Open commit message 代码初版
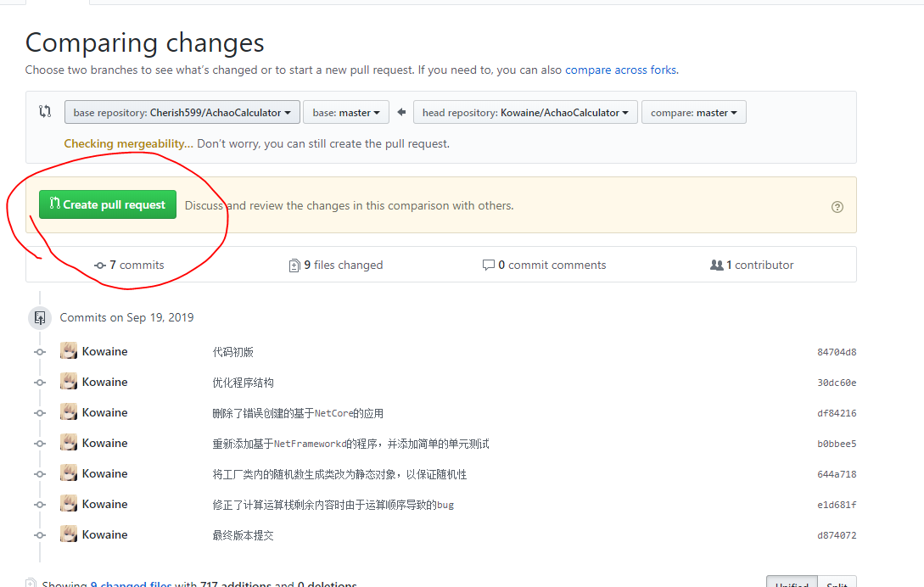Viewport: 924px width, 587px height. click(x=232, y=352)
